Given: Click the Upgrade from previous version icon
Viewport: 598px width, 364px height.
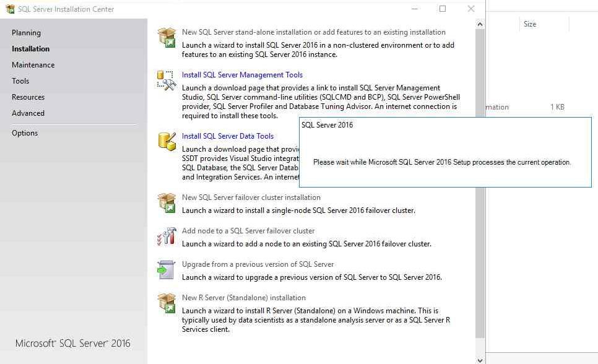Looking at the screenshot, I should tap(166, 270).
